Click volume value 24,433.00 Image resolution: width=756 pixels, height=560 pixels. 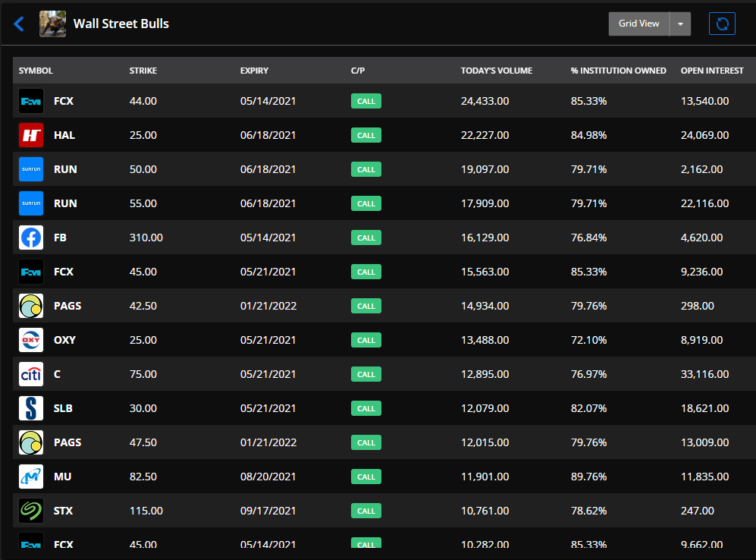(x=485, y=101)
